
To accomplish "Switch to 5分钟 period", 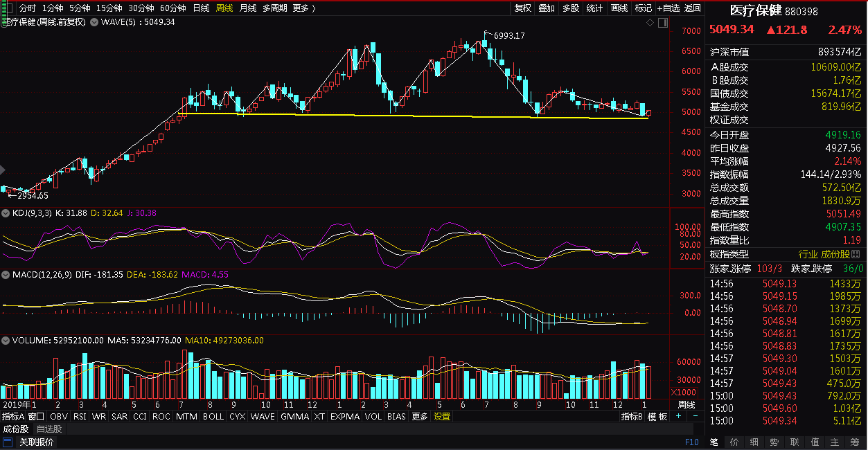I will tap(79, 8).
